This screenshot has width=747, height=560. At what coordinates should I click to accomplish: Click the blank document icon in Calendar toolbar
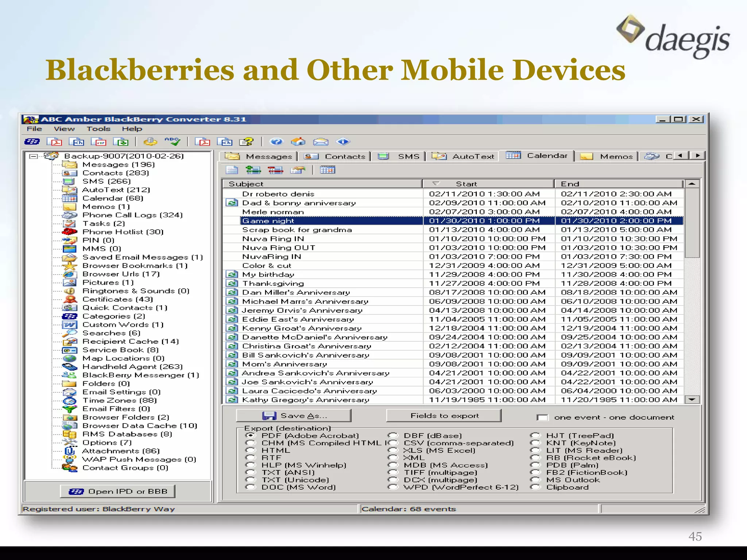click(x=232, y=170)
